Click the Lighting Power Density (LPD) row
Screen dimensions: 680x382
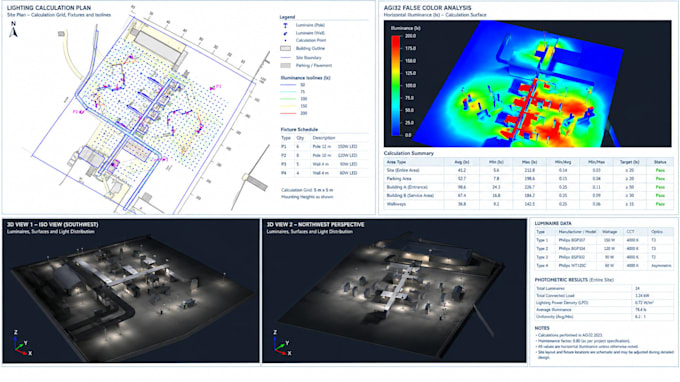pos(605,303)
